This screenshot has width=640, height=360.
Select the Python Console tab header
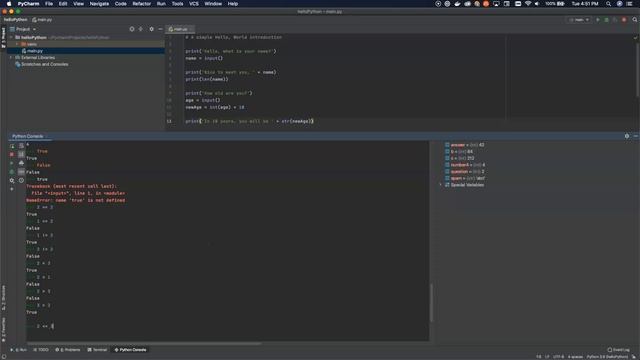pos(28,136)
